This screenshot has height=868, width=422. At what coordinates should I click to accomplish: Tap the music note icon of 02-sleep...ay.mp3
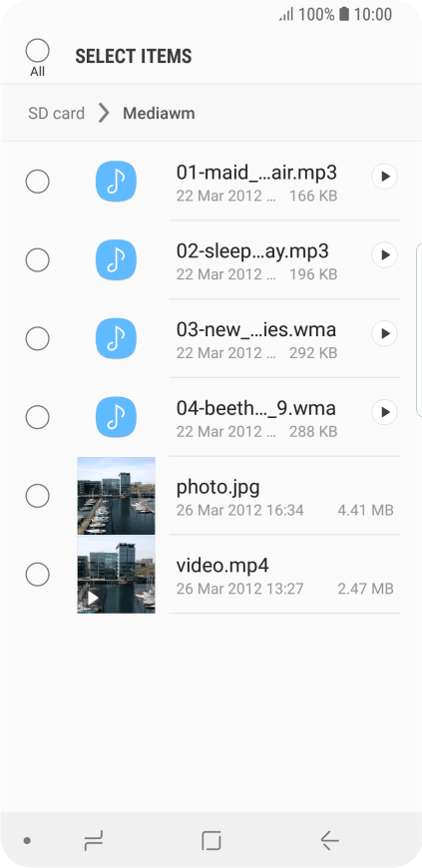pyautogui.click(x=116, y=259)
